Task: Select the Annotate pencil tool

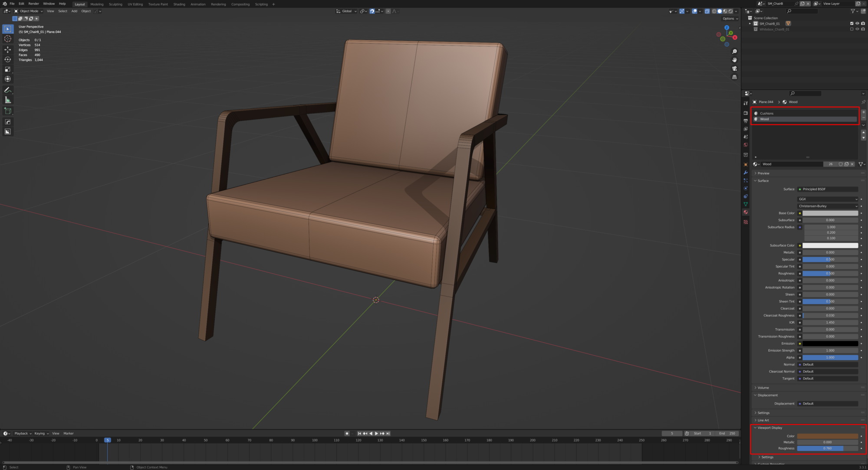Action: (8, 90)
